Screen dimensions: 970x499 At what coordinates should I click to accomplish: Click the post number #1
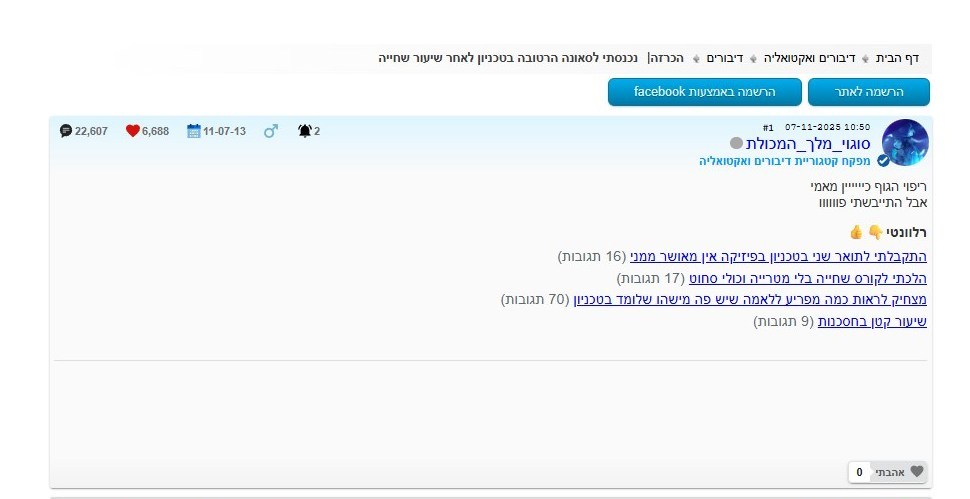click(x=768, y=128)
